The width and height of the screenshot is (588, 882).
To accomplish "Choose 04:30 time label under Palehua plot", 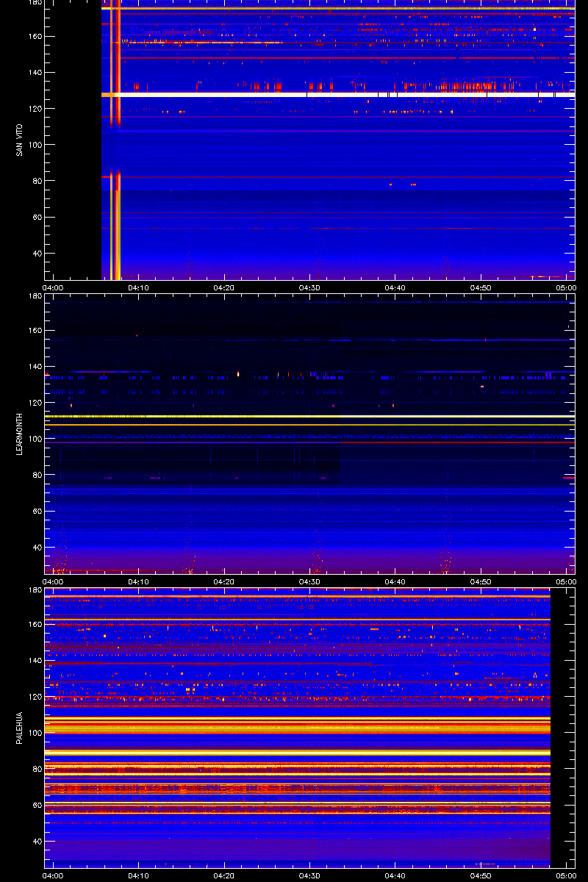I will (309, 875).
